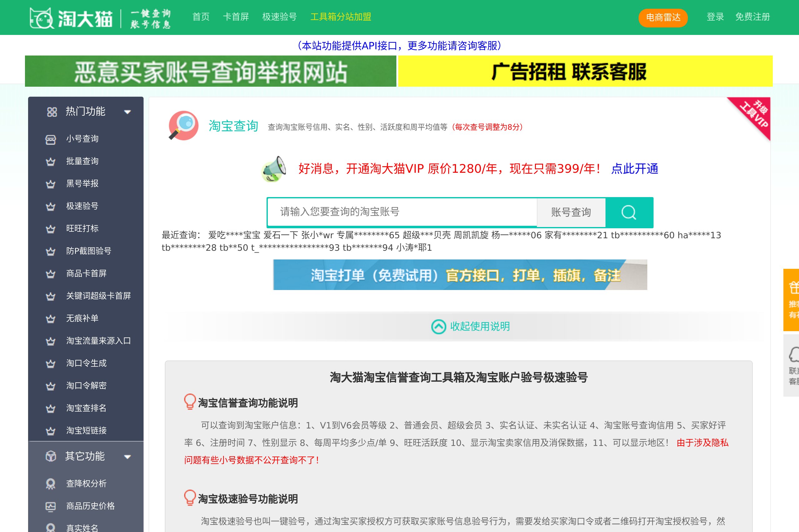Click the 升级工具VIP corner ribbon
This screenshot has height=532, width=799.
click(754, 115)
